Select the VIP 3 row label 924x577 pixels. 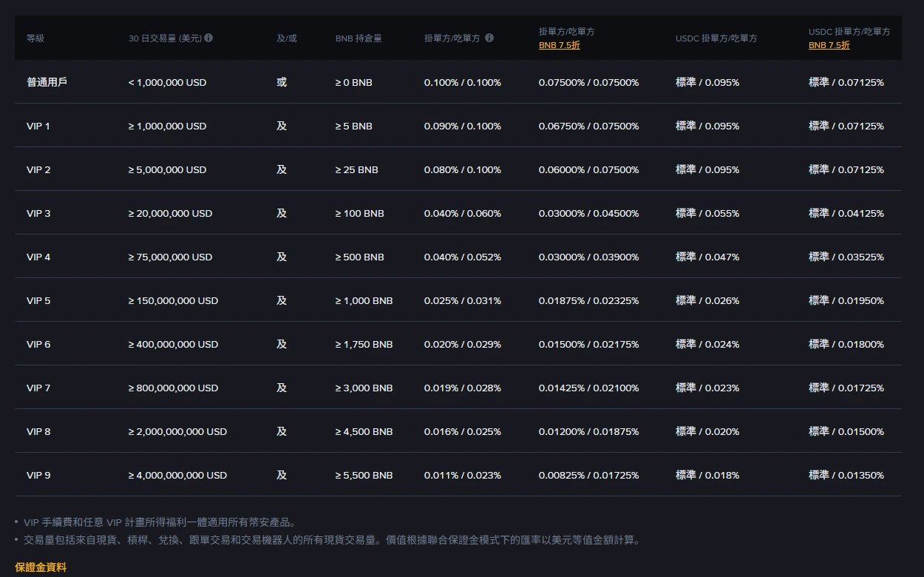click(38, 213)
